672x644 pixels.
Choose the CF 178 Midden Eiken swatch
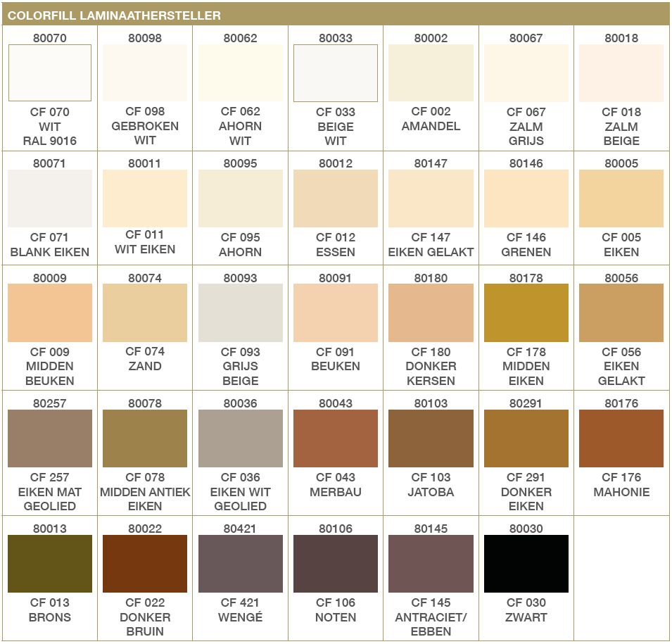526,313
